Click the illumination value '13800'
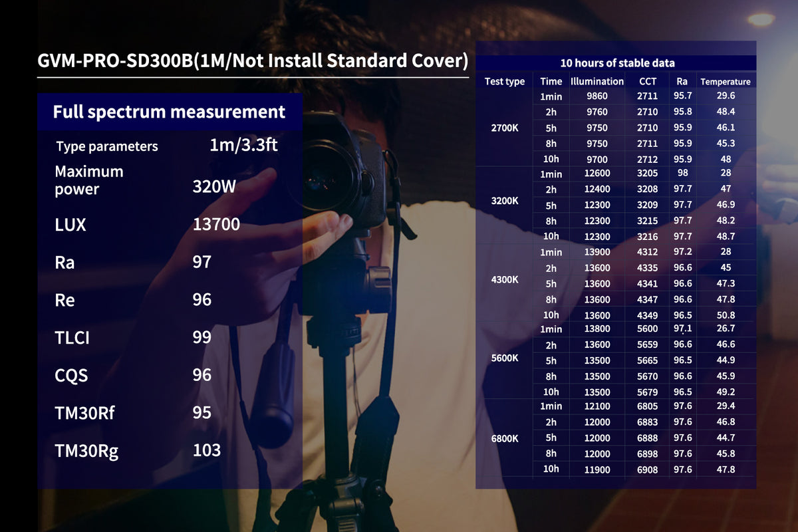 (x=597, y=329)
